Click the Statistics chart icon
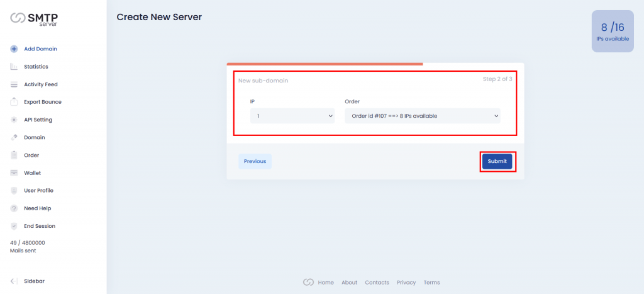Screen dimensions: 644x294 (14, 67)
